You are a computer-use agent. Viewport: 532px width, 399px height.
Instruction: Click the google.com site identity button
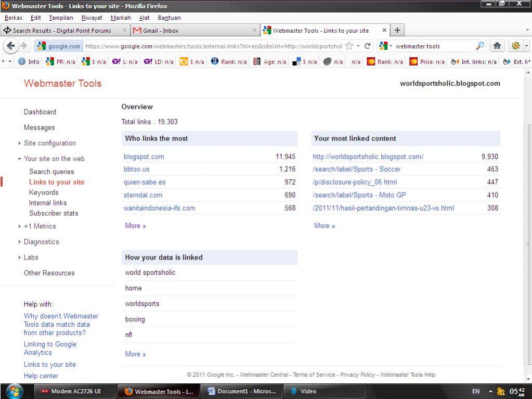[x=59, y=46]
